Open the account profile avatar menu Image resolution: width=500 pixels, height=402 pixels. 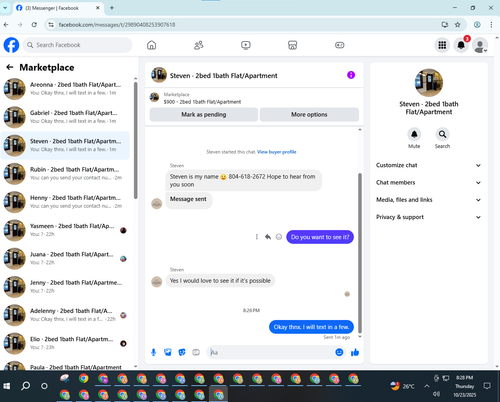click(x=480, y=46)
